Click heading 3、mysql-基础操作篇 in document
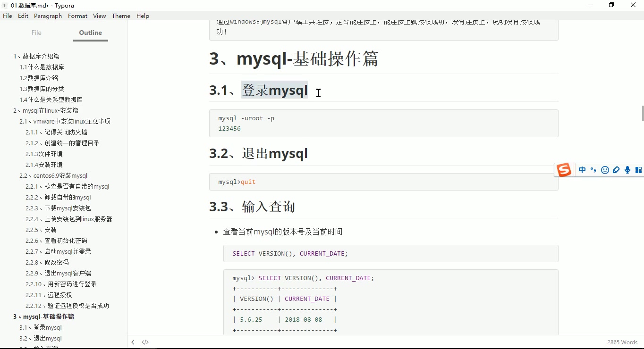This screenshot has height=349, width=644. pos(294,58)
